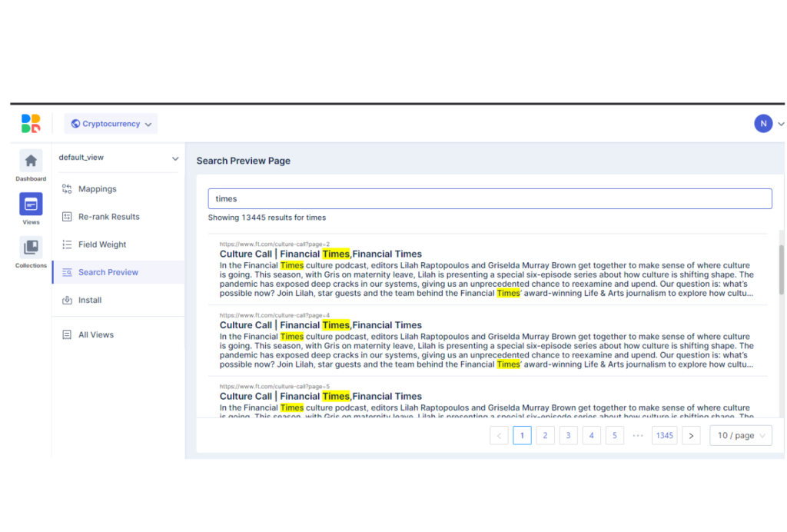Click the Mappings icon in sidebar
The image size is (787, 532).
[67, 189]
